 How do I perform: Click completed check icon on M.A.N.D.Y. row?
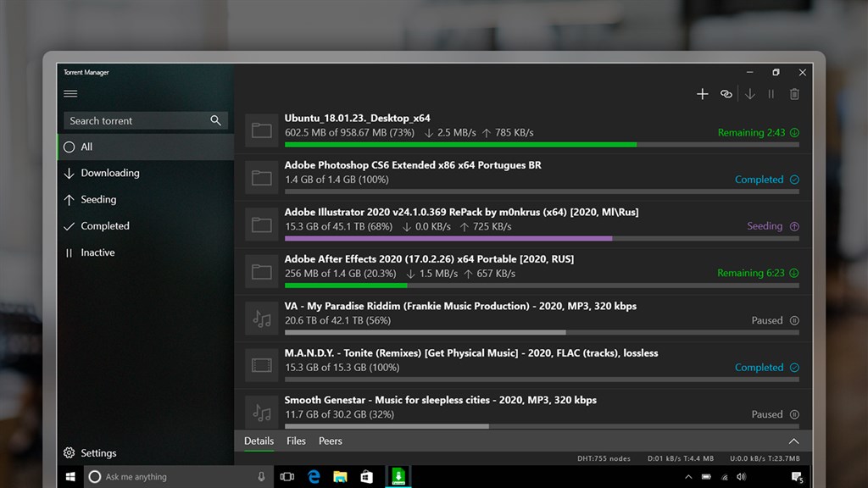[794, 368]
